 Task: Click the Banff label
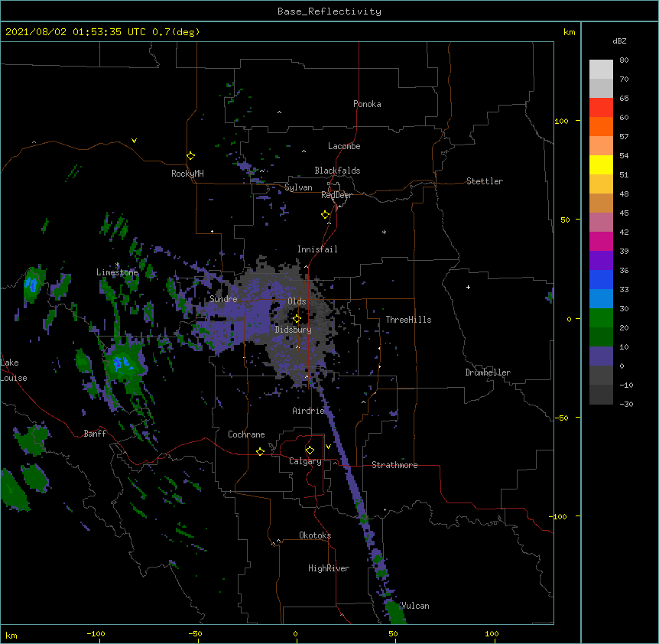pyautogui.click(x=95, y=434)
